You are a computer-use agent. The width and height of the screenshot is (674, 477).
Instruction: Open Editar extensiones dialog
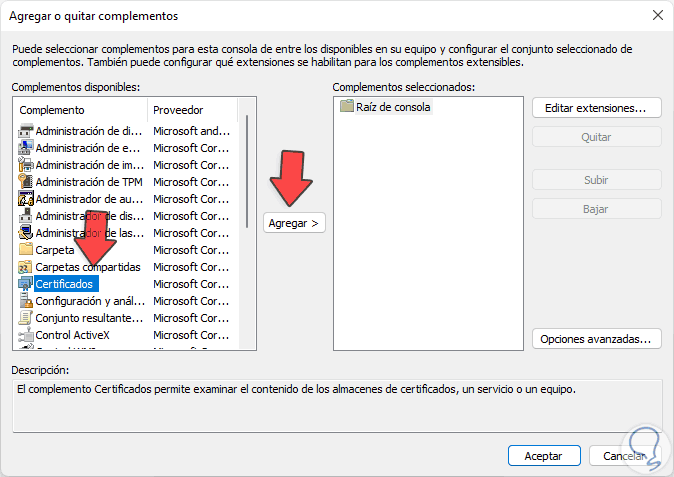[597, 107]
